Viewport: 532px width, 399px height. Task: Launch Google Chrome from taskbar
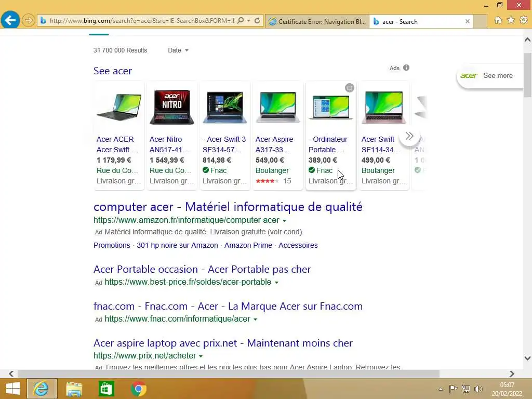138,389
